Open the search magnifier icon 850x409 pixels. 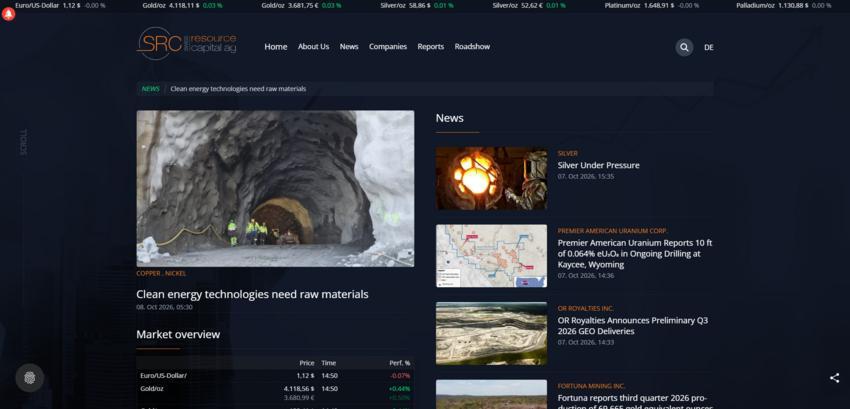pos(684,47)
